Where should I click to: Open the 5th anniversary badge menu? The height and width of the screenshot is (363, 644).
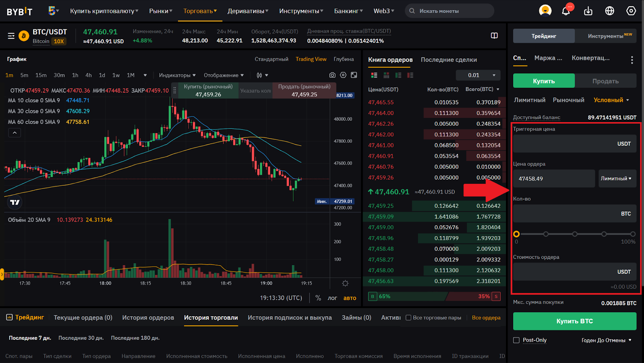[x=53, y=11]
